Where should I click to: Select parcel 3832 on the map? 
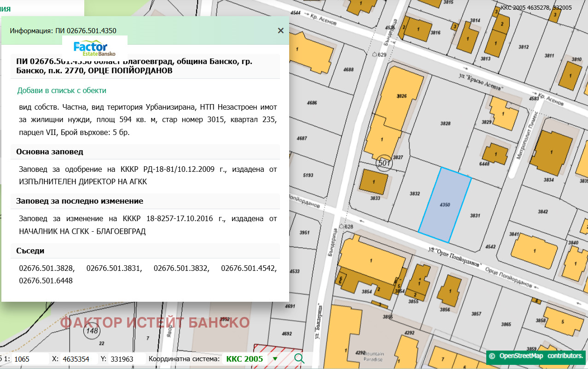(414, 194)
